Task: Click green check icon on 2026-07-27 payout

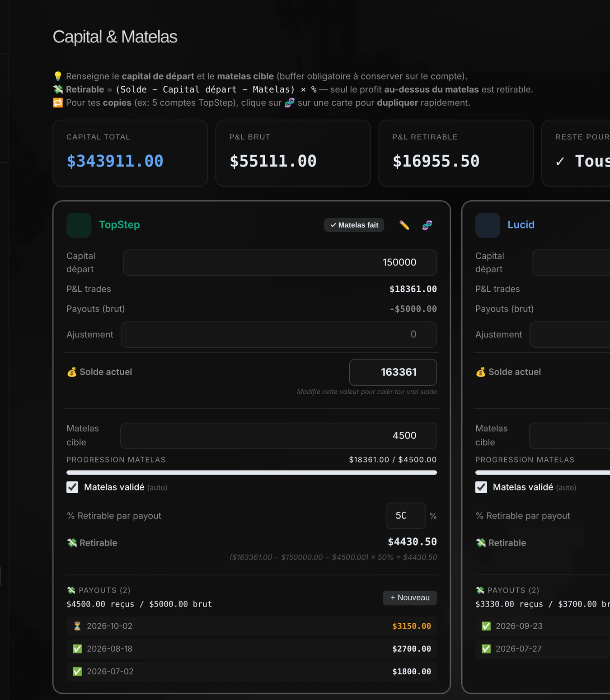Action: 486,649
